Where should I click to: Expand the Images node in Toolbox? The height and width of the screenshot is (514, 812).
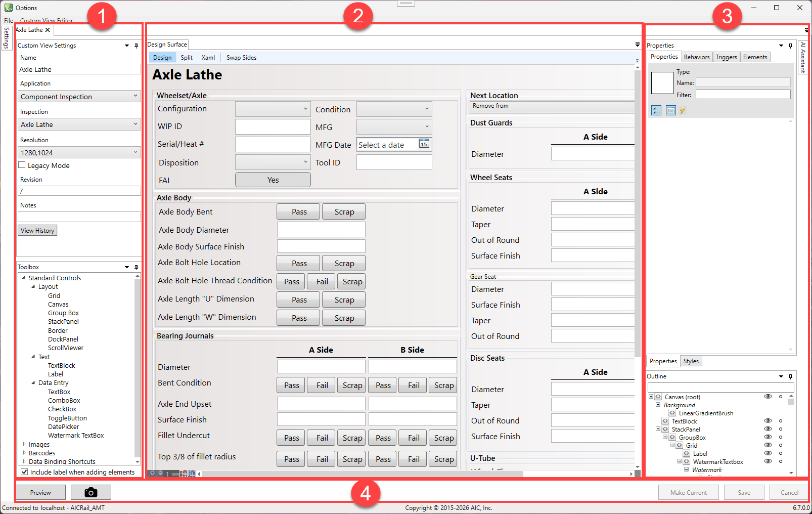pos(24,444)
